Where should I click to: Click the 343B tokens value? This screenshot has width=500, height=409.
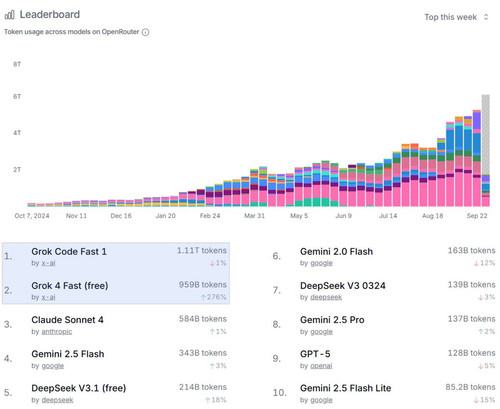point(203,353)
